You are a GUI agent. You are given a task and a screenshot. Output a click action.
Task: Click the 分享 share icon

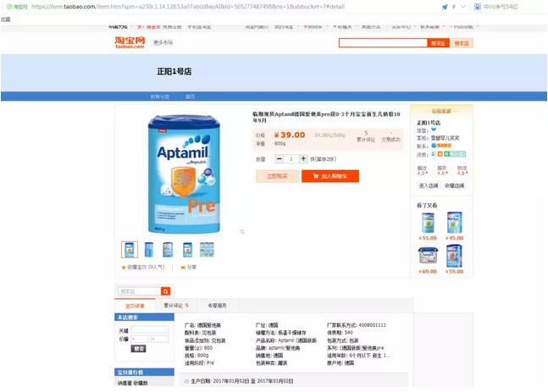(183, 268)
